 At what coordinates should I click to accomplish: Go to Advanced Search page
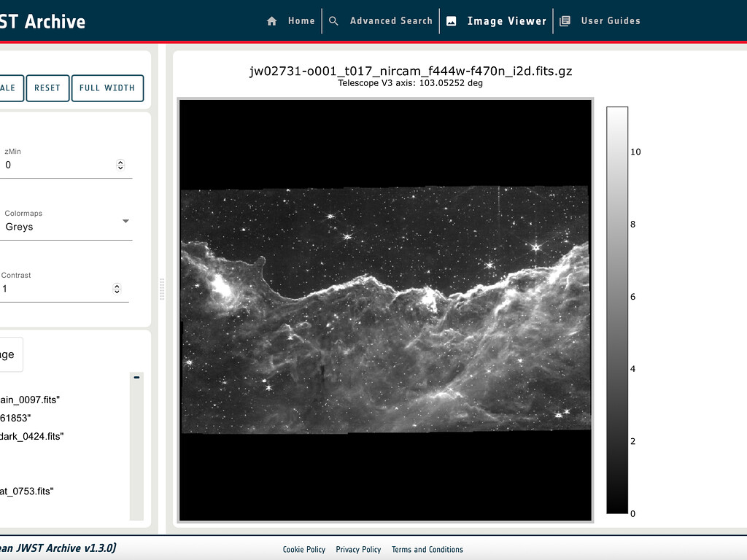pos(391,21)
